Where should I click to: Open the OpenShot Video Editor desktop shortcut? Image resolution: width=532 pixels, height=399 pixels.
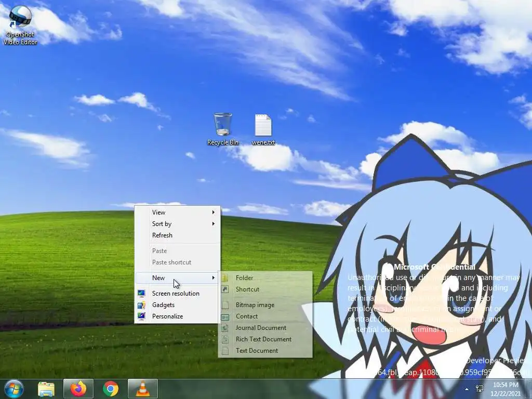pos(20,24)
